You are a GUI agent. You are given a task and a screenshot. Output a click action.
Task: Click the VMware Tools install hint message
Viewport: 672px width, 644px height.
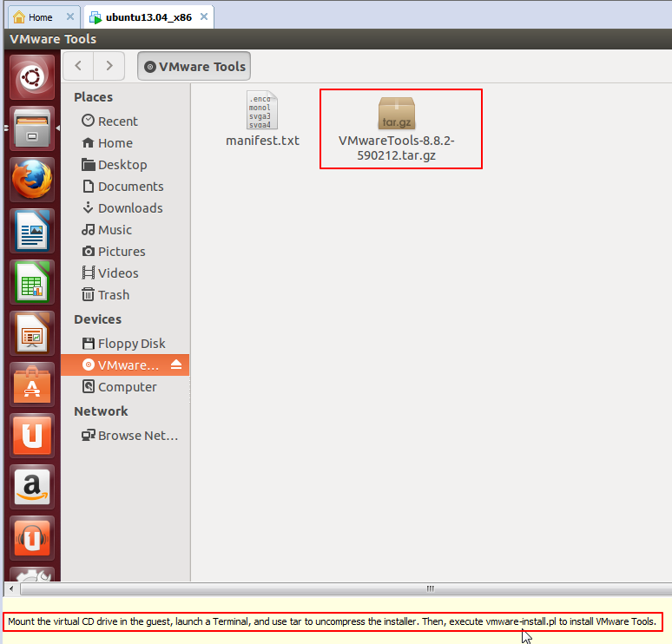click(333, 621)
